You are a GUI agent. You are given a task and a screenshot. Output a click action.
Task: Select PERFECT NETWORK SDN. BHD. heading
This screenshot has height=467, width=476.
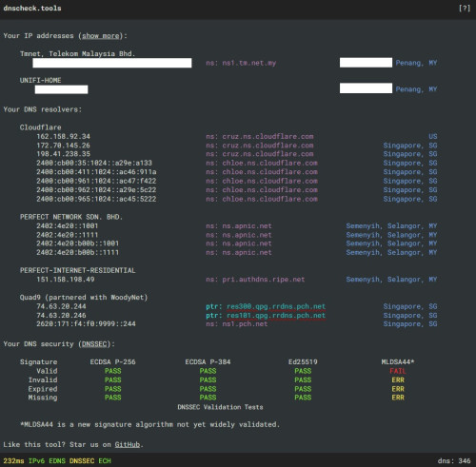point(71,217)
